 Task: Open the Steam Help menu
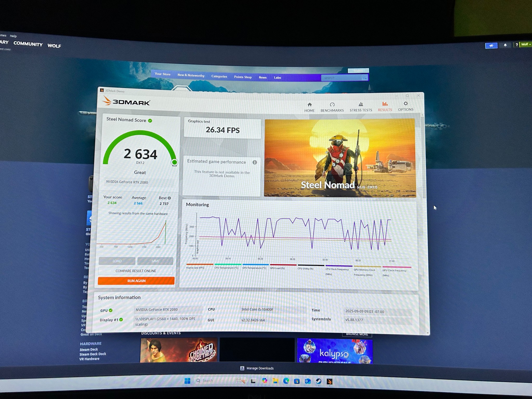coord(13,36)
